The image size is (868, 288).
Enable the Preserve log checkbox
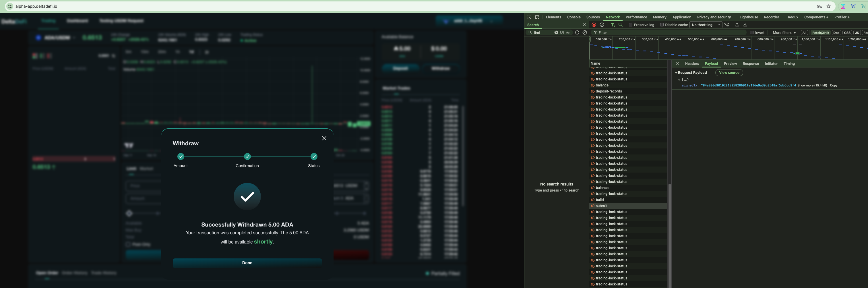pos(631,25)
